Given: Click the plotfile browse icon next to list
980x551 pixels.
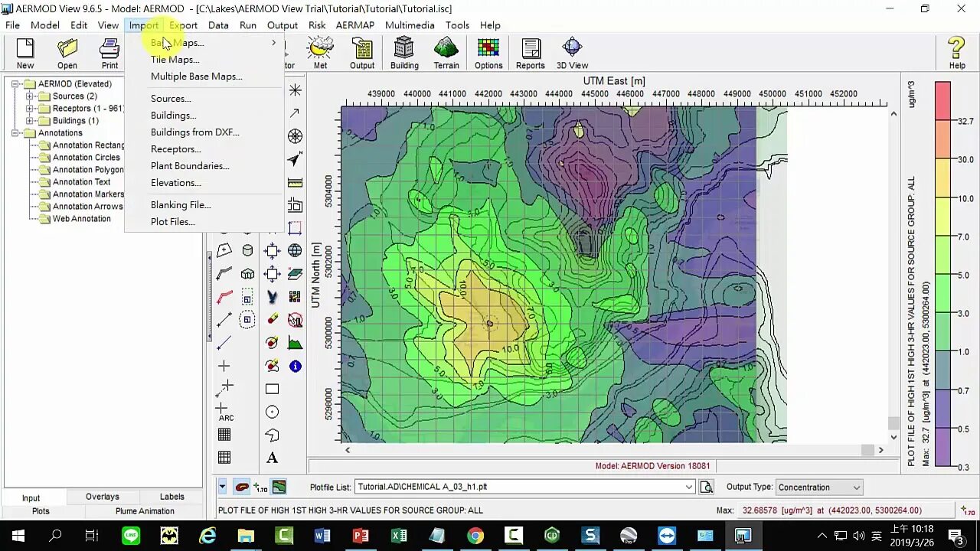Looking at the screenshot, I should point(706,487).
